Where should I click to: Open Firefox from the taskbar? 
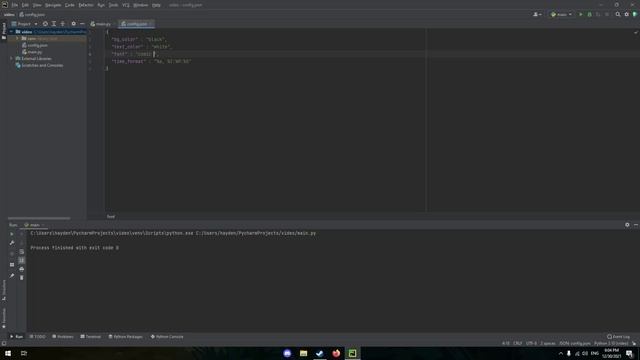pyautogui.click(x=336, y=353)
